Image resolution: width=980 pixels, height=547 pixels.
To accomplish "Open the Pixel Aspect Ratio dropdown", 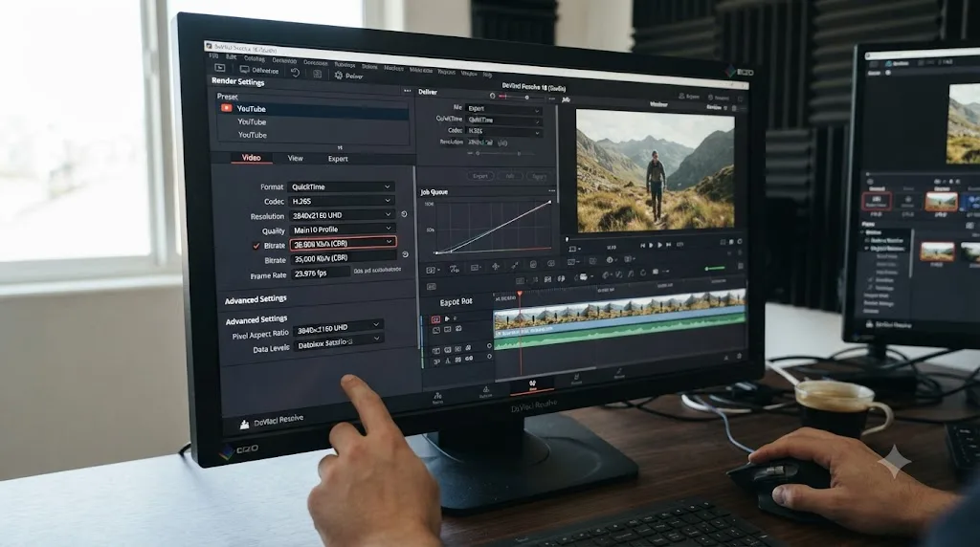I will click(338, 327).
